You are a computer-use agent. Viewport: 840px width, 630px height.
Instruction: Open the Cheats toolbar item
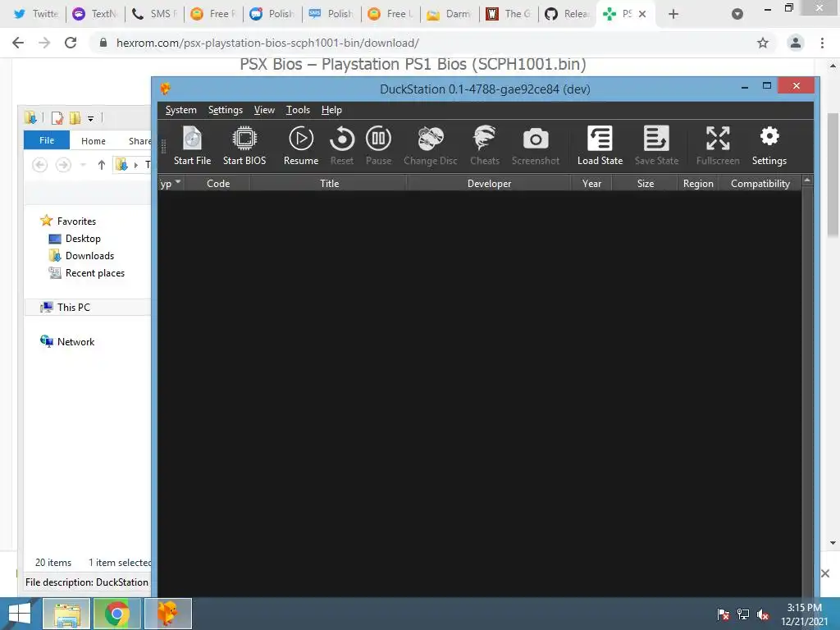point(484,146)
